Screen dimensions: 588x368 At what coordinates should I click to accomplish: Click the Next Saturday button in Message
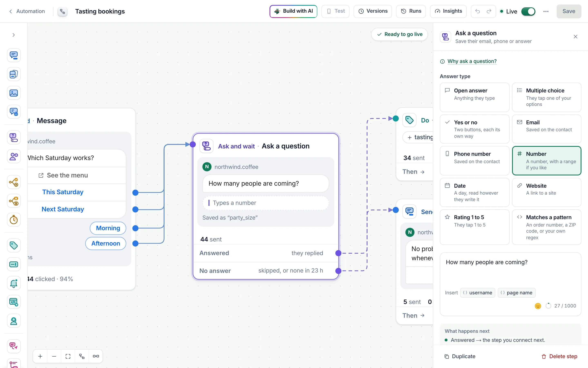(x=63, y=209)
